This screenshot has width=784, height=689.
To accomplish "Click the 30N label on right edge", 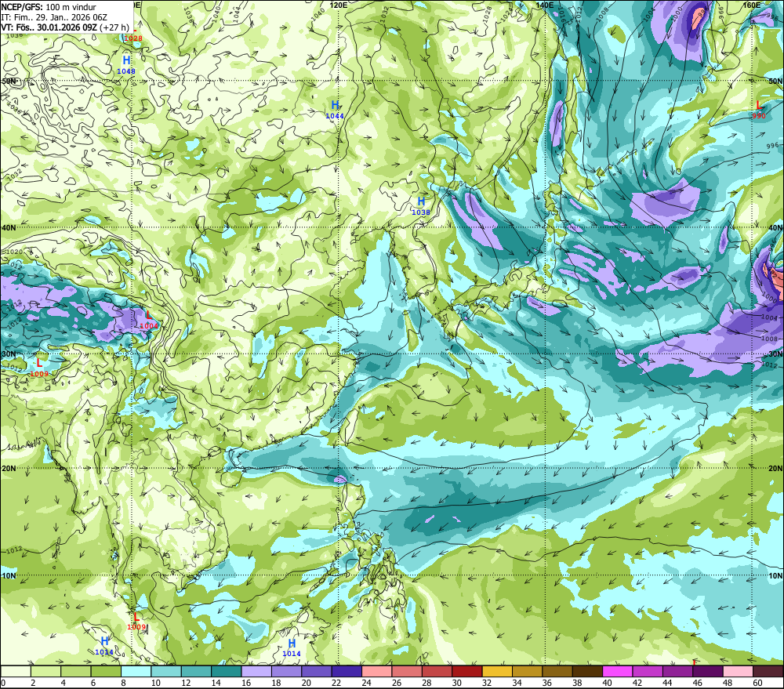I will [775, 354].
